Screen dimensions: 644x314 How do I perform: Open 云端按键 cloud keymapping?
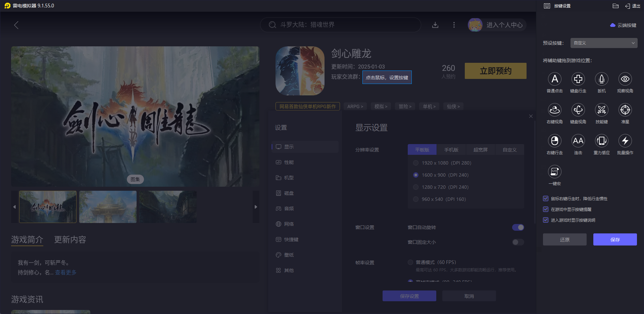623,25
